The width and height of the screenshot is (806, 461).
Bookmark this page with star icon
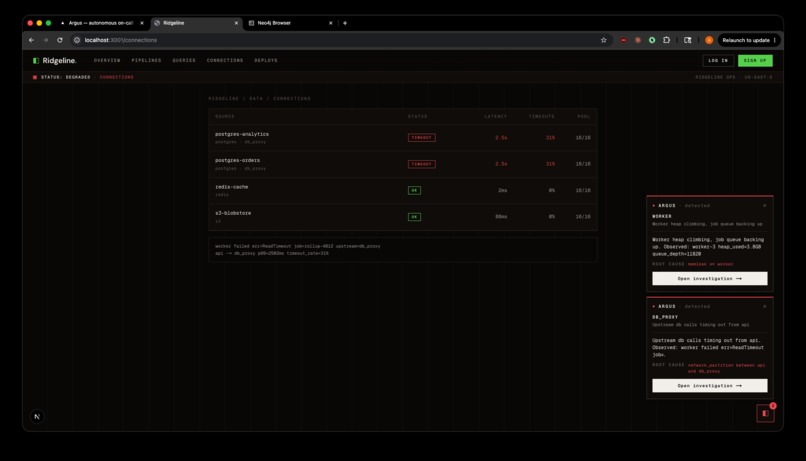(x=603, y=40)
